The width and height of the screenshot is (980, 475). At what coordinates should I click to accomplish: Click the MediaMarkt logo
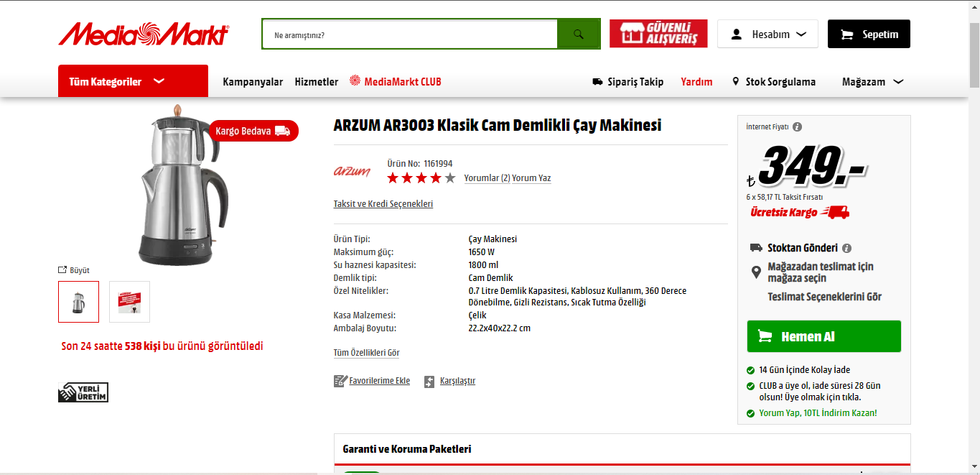tap(144, 34)
